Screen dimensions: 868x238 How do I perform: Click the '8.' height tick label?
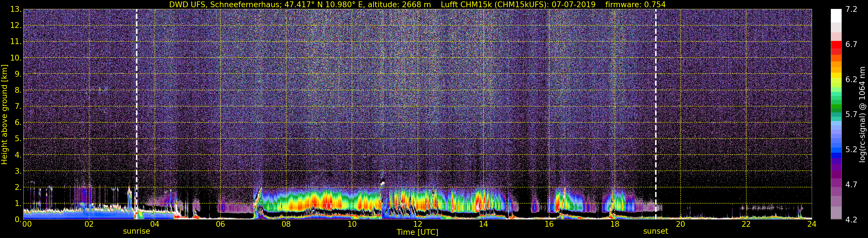[x=18, y=90]
